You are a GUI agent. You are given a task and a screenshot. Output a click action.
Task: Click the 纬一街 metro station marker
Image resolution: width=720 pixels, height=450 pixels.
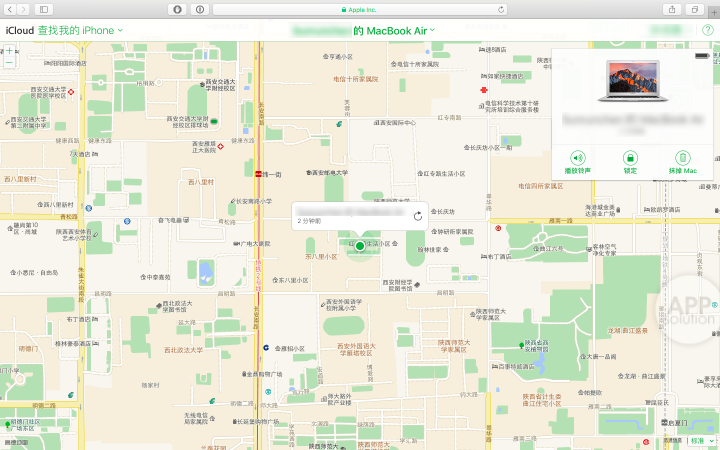259,174
